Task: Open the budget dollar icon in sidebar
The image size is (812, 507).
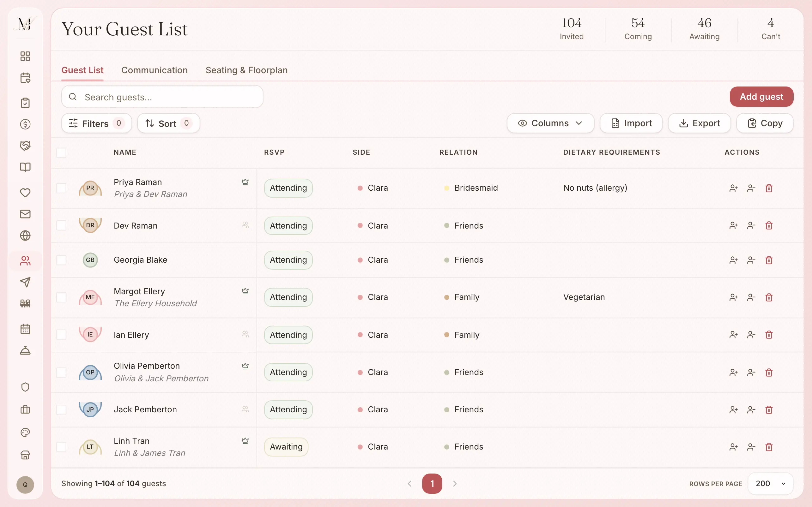Action: click(25, 124)
